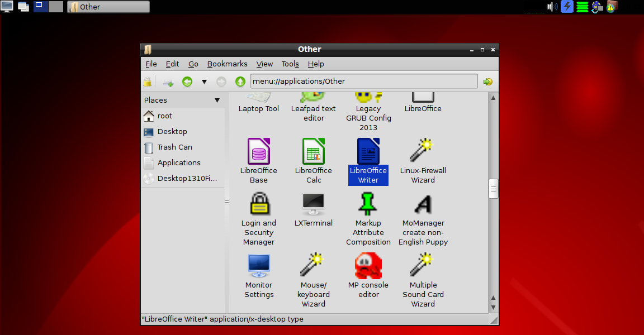Open the File menu
The height and width of the screenshot is (335, 644).
tap(151, 64)
